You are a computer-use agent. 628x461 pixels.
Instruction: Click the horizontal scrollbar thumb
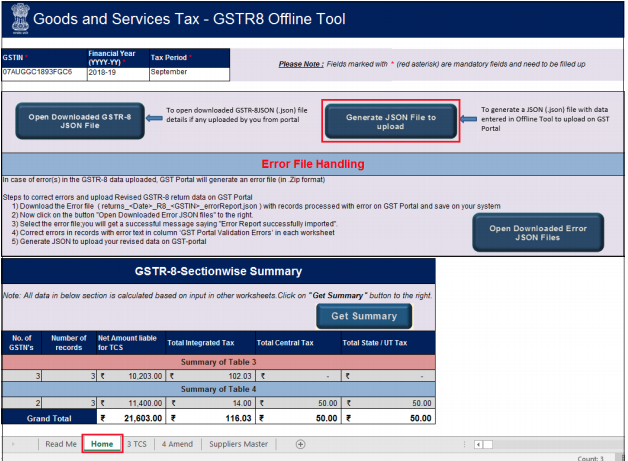tap(488, 445)
